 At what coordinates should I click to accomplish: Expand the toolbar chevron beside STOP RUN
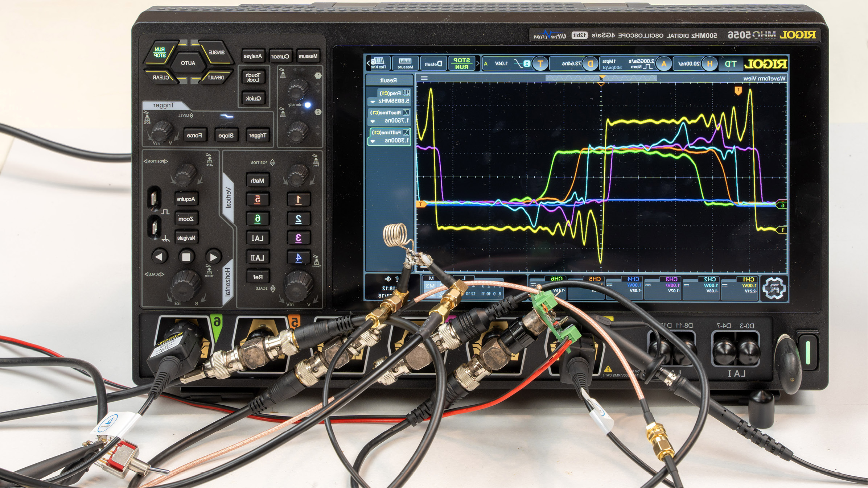[x=478, y=63]
